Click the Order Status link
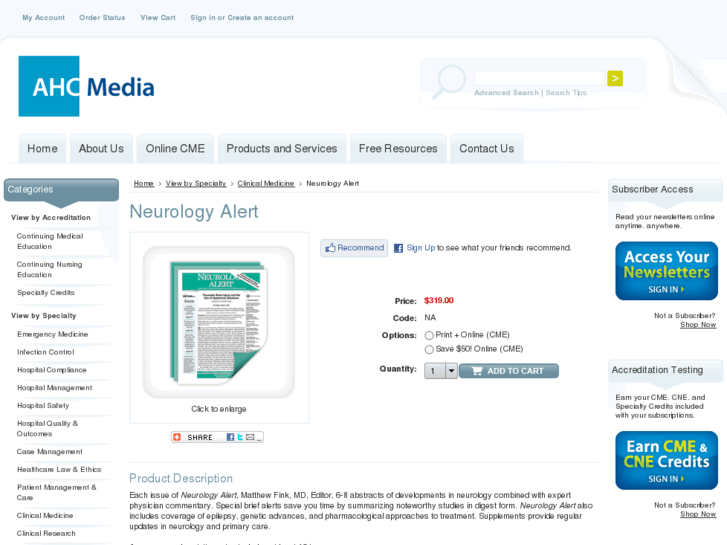This screenshot has height=545, width=727. coord(102,18)
